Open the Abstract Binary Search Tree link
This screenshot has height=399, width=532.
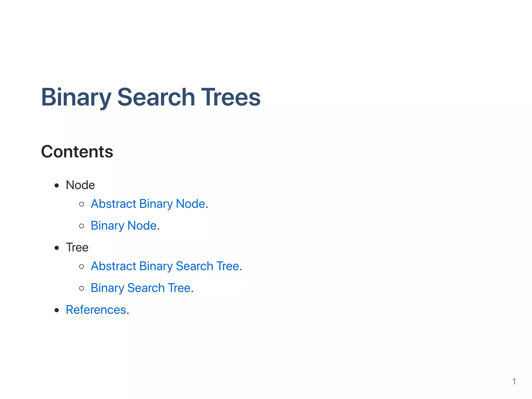[165, 266]
